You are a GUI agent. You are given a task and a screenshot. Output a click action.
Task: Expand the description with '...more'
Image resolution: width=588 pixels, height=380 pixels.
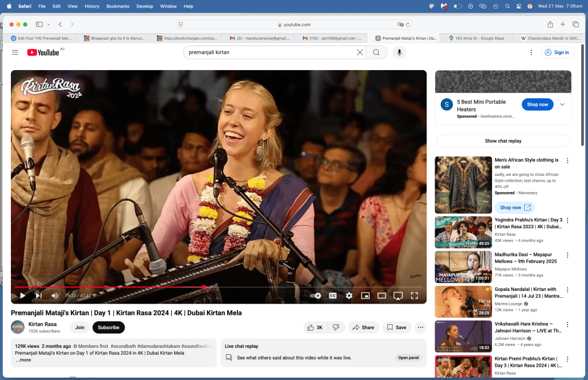24,360
